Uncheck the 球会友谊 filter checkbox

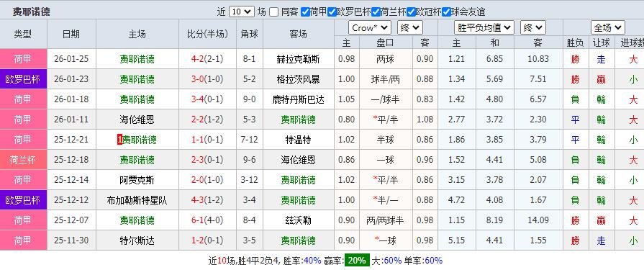446,12
